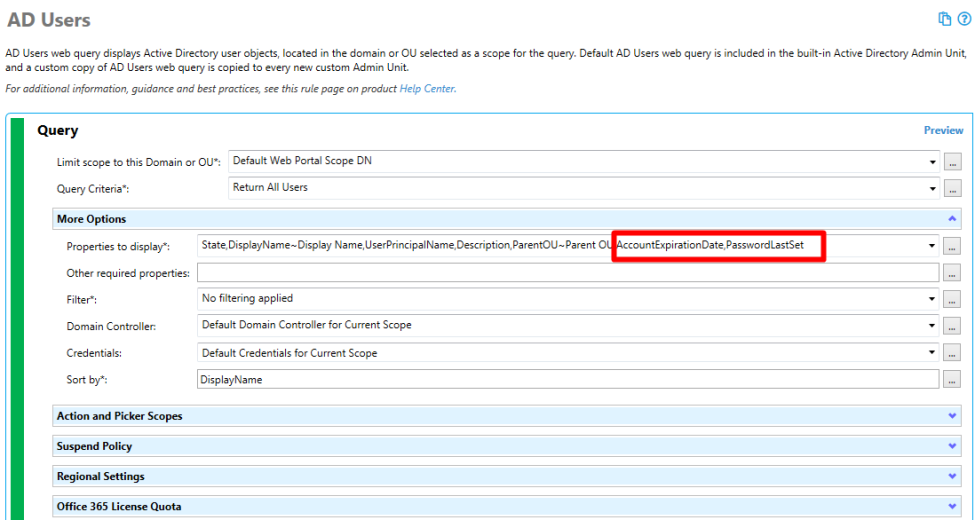Click ellipsis button beside Query Criteria
The image size is (975, 520).
(x=952, y=188)
